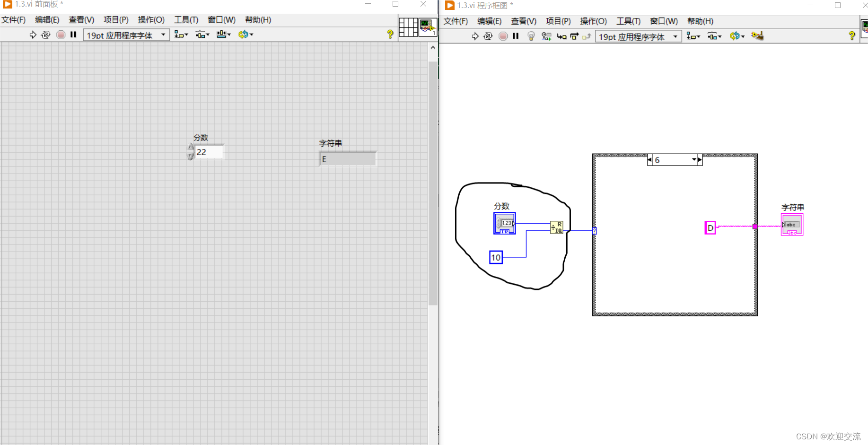Open 查看(V) menu in block diagram
The height and width of the screenshot is (445, 868).
[x=524, y=21]
